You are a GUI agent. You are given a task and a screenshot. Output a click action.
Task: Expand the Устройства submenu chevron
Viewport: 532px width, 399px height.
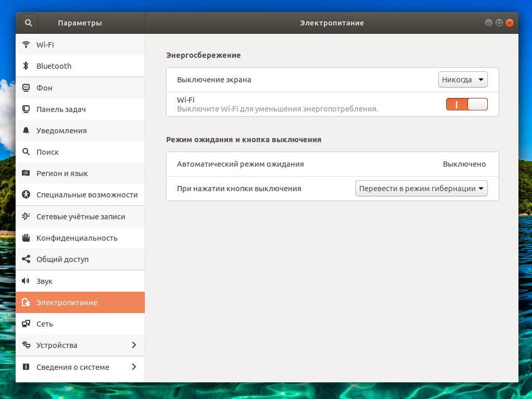pos(134,345)
